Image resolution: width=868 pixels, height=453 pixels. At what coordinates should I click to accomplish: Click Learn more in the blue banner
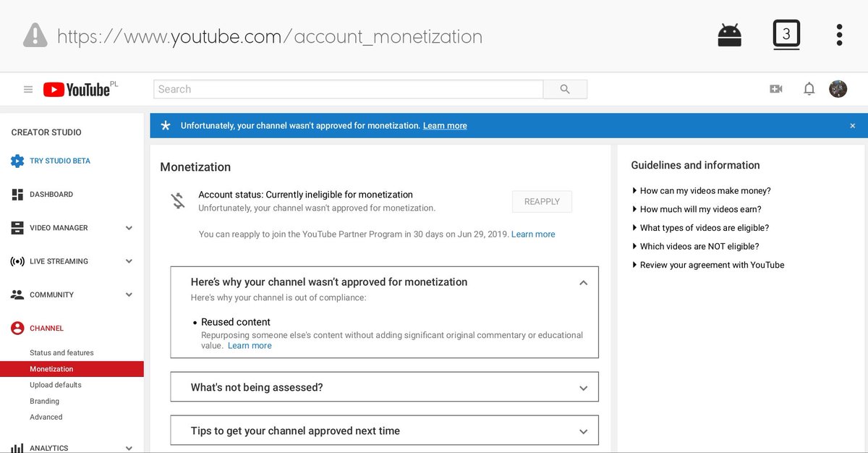445,126
